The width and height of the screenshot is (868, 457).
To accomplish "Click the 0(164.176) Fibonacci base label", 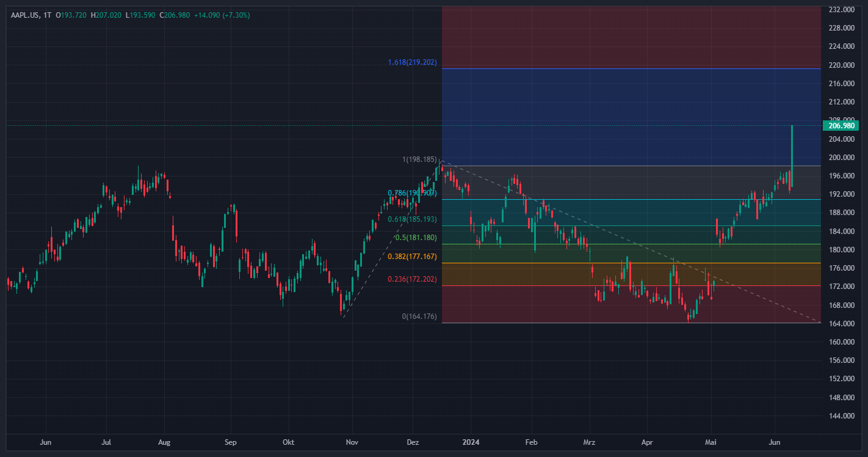I will point(419,316).
